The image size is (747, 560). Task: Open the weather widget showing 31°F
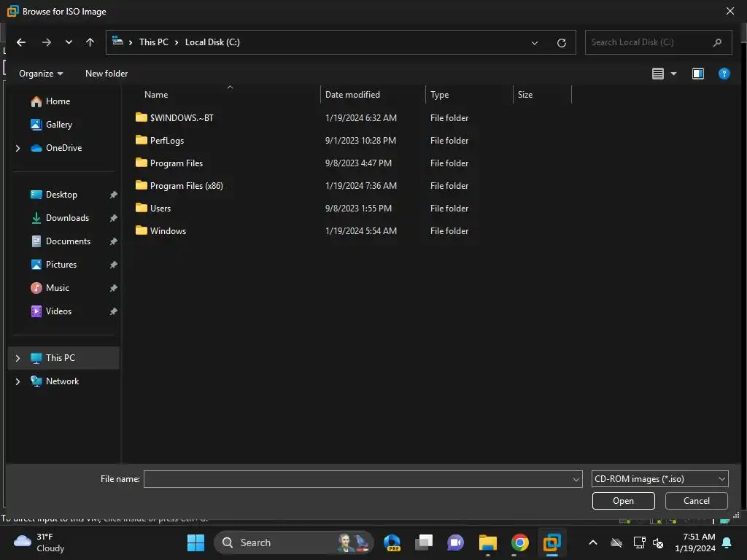[39, 542]
